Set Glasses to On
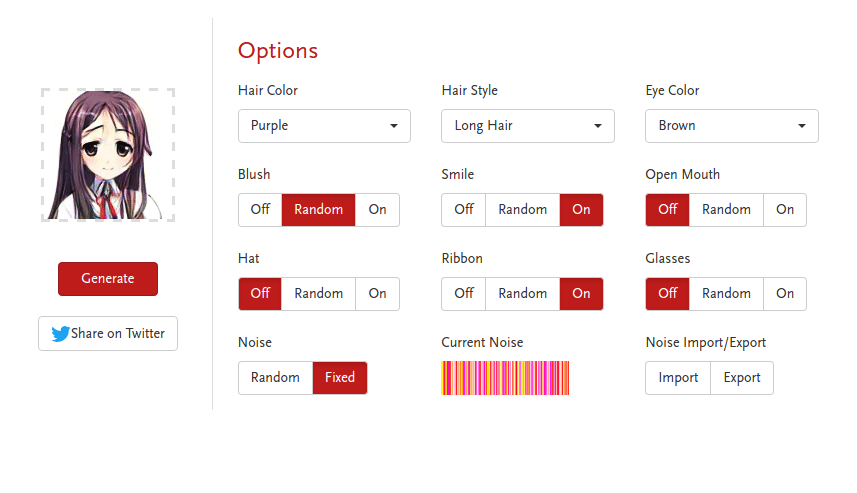 (785, 294)
